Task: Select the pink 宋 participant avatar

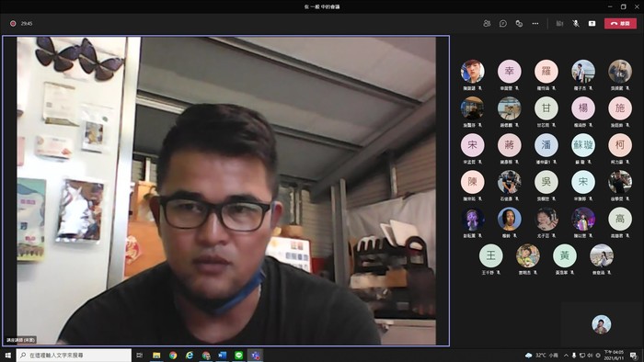Action: (472, 145)
